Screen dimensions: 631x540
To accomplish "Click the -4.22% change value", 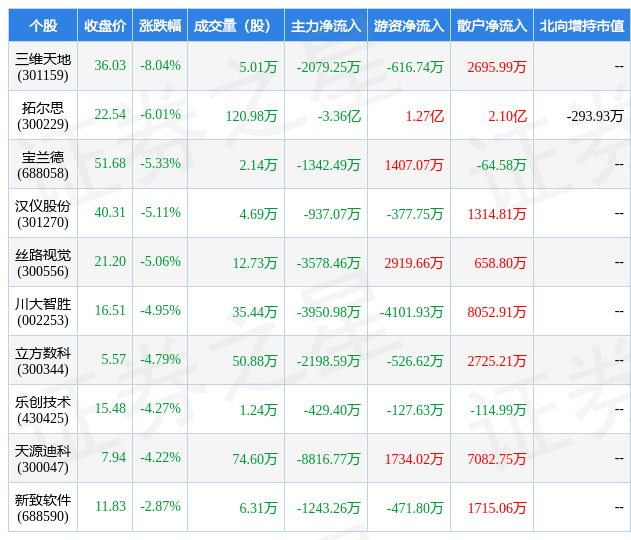I will point(160,457).
